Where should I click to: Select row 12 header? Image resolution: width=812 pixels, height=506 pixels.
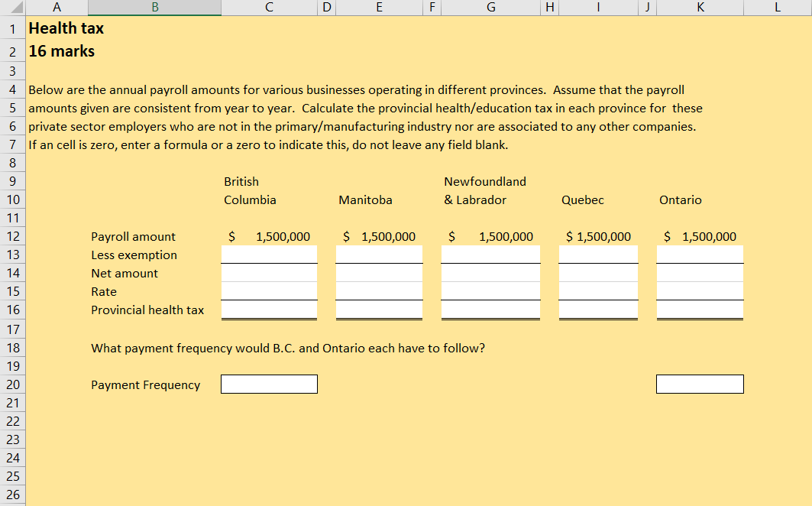point(12,236)
